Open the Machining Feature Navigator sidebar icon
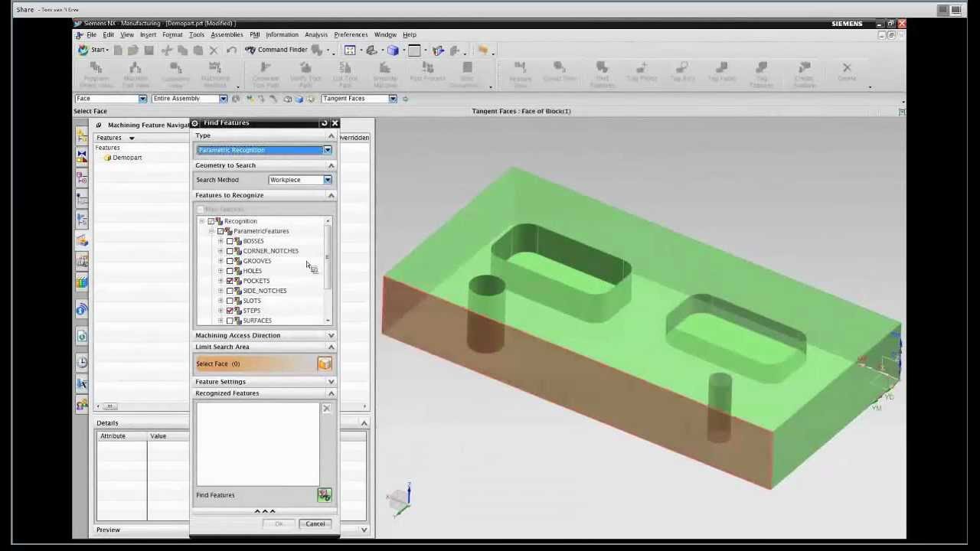This screenshot has height=551, width=980. coord(82,240)
